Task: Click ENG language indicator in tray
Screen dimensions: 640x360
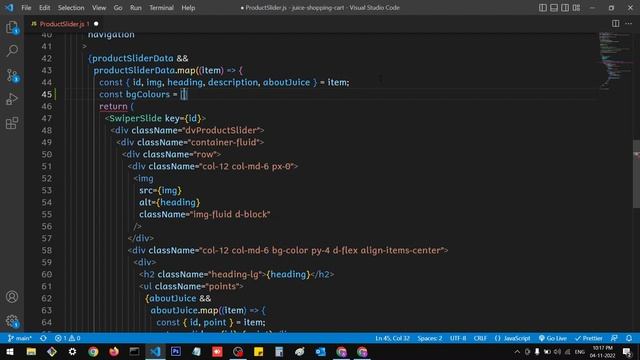Action: point(580,351)
